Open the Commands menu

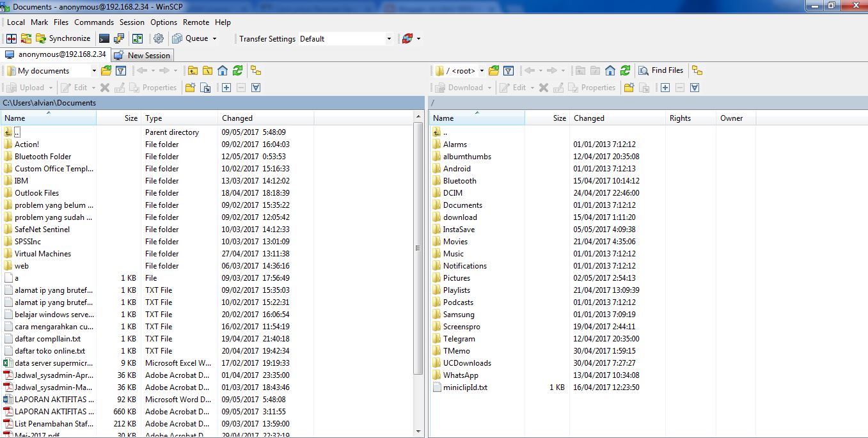pos(94,22)
